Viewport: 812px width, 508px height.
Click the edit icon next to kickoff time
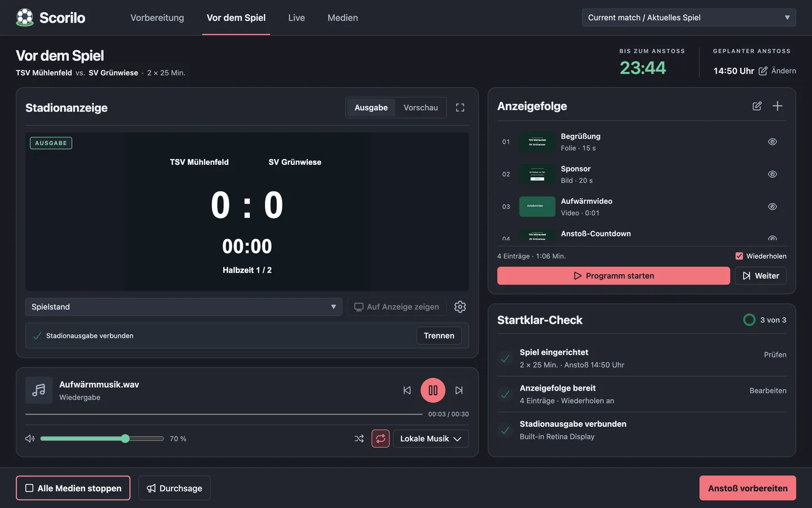[x=763, y=71]
